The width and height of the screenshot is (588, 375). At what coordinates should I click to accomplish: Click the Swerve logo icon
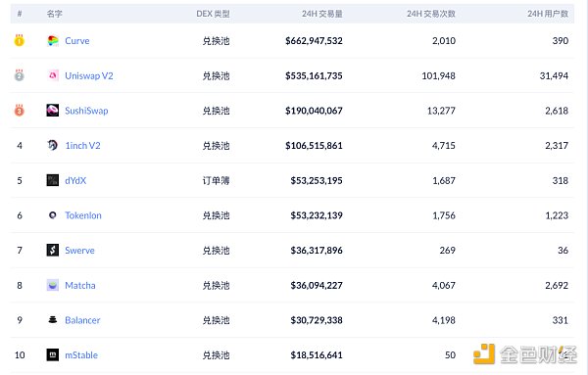point(53,250)
